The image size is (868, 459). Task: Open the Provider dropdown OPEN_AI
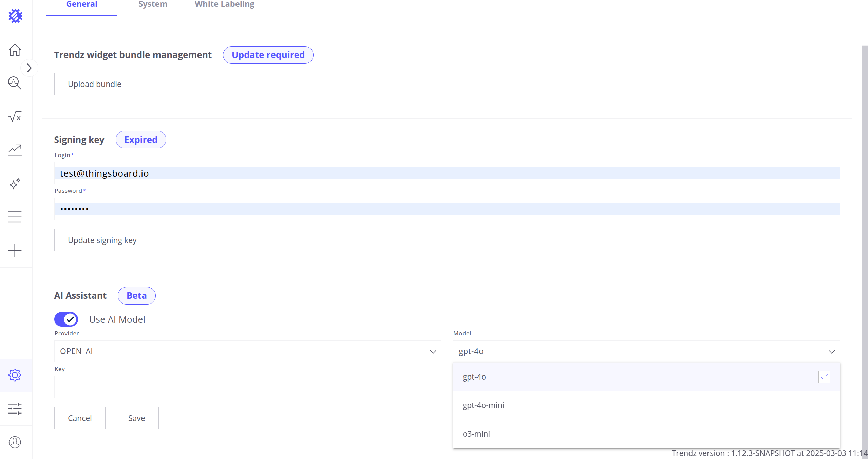point(248,351)
